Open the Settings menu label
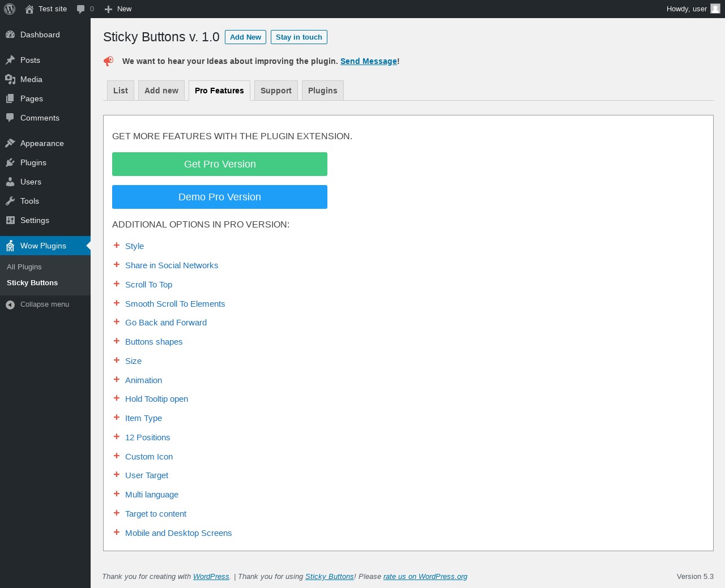The width and height of the screenshot is (725, 588). click(35, 220)
